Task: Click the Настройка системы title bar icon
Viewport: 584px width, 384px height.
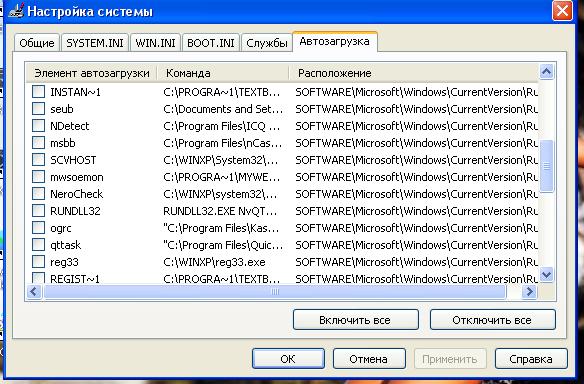Action: pos(16,11)
